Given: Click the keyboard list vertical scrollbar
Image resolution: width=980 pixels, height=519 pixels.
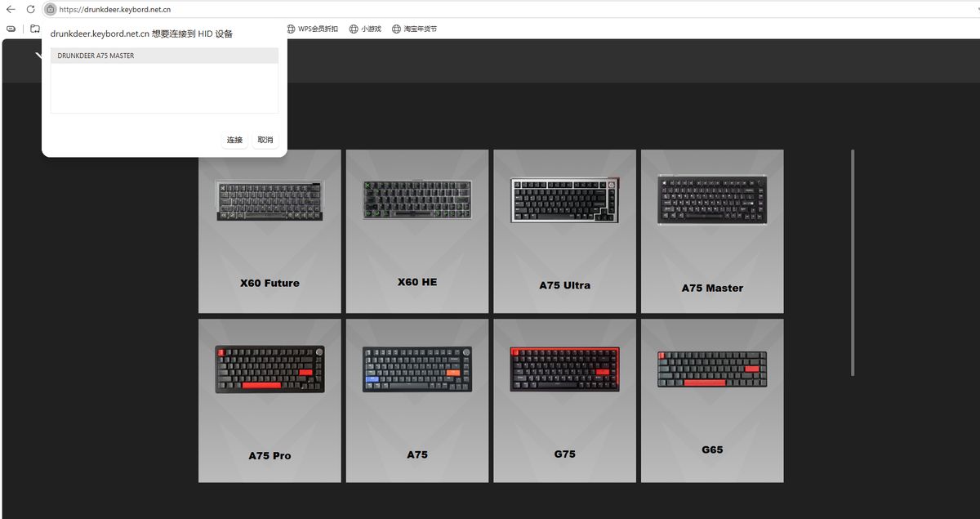Looking at the screenshot, I should tap(853, 262).
